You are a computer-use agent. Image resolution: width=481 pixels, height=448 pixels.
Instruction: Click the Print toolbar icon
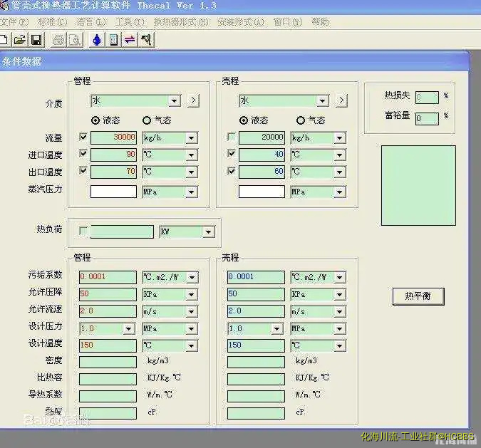tap(58, 40)
